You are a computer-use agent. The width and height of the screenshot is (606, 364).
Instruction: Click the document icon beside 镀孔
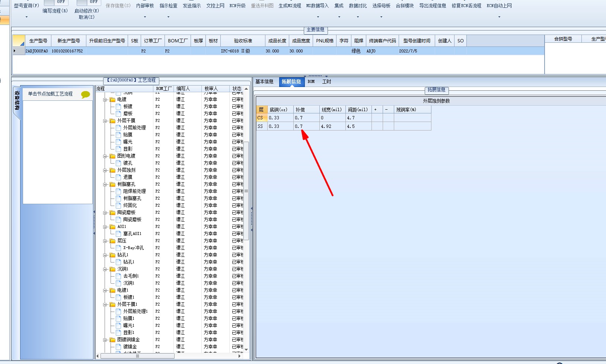click(118, 163)
